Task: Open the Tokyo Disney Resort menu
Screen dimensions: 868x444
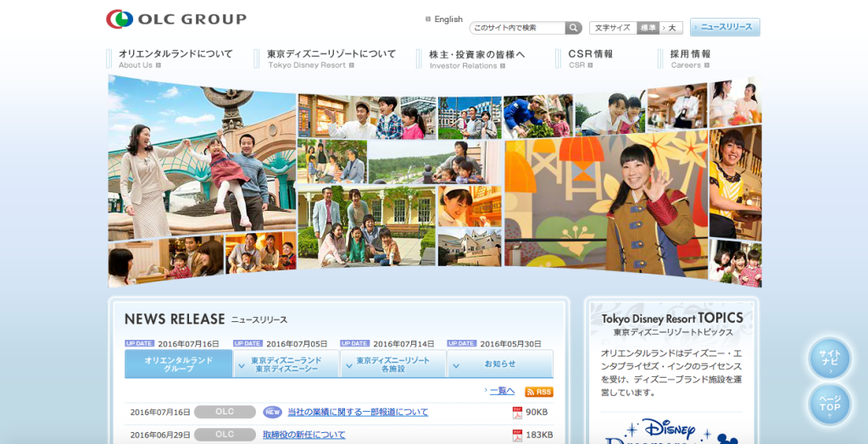Action: pos(331,58)
